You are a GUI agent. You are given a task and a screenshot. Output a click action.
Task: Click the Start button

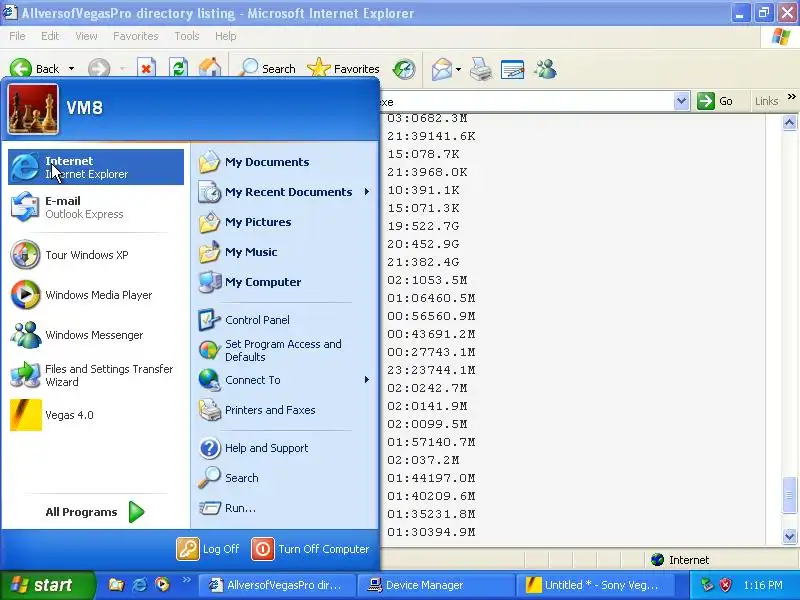[47, 585]
